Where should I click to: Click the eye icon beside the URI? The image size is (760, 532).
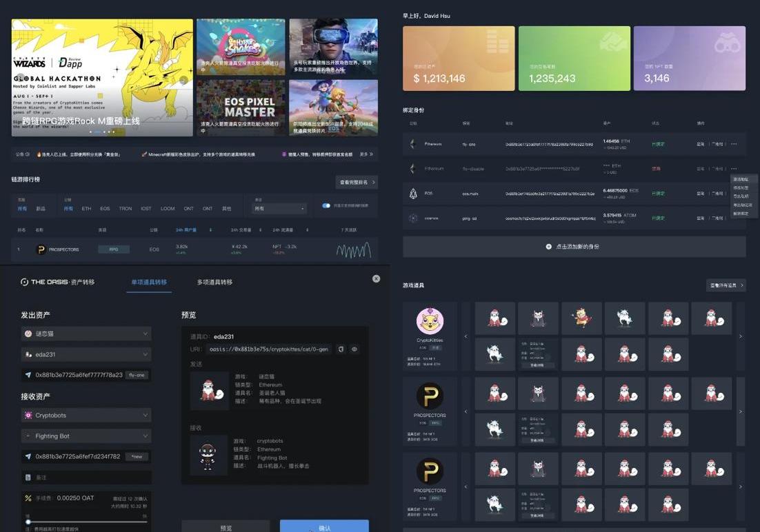(x=354, y=349)
